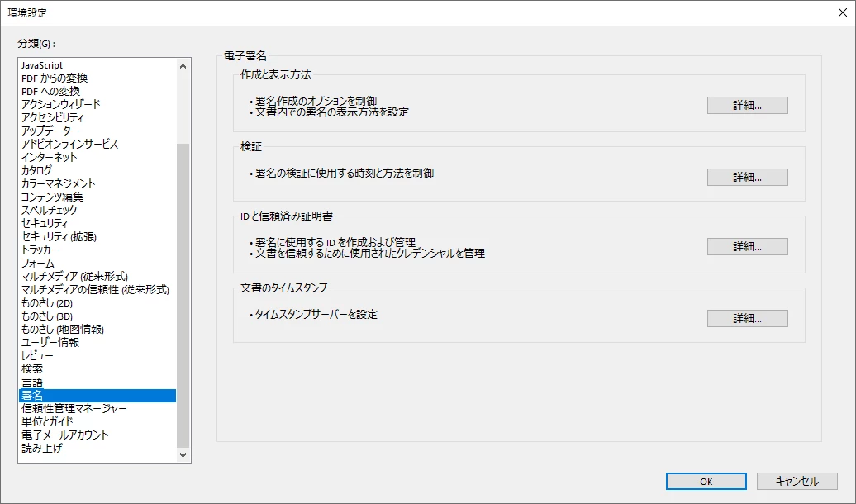The width and height of the screenshot is (856, 504).
Task: Select インターネット category
Action: click(97, 157)
